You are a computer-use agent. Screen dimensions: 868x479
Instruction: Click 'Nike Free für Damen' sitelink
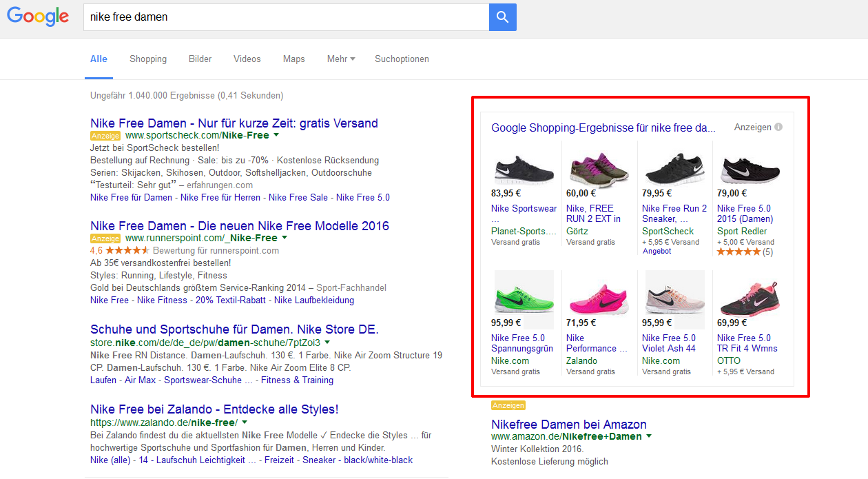click(x=131, y=198)
